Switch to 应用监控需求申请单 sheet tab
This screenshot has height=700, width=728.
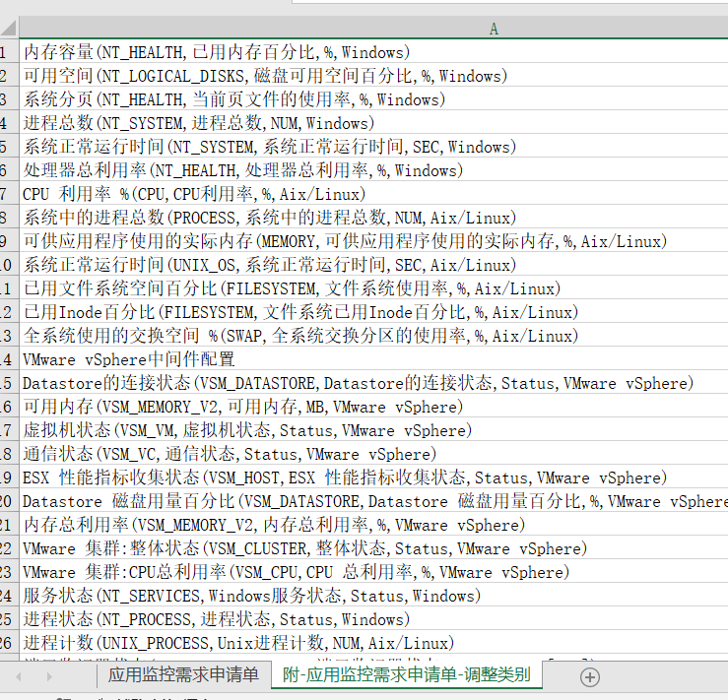point(184,675)
